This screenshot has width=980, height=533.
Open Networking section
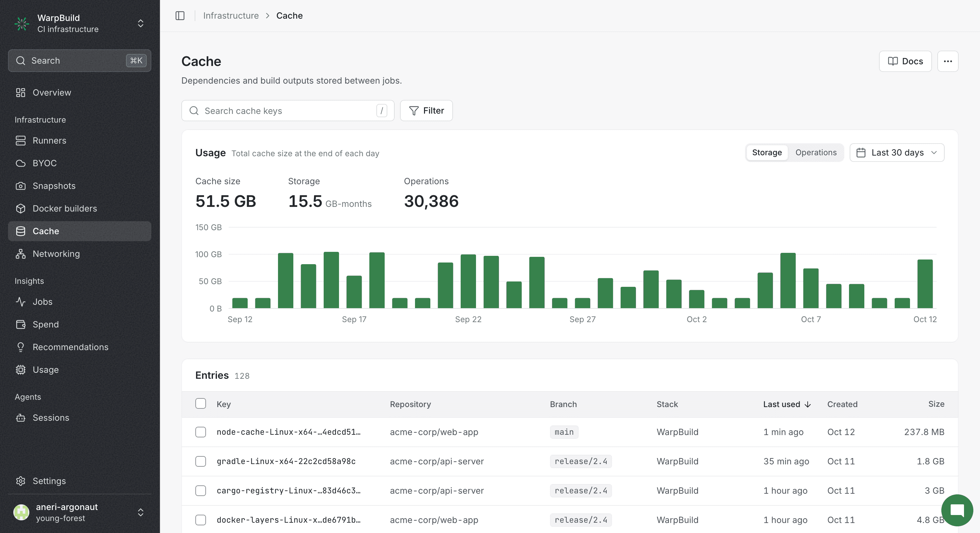80,254
